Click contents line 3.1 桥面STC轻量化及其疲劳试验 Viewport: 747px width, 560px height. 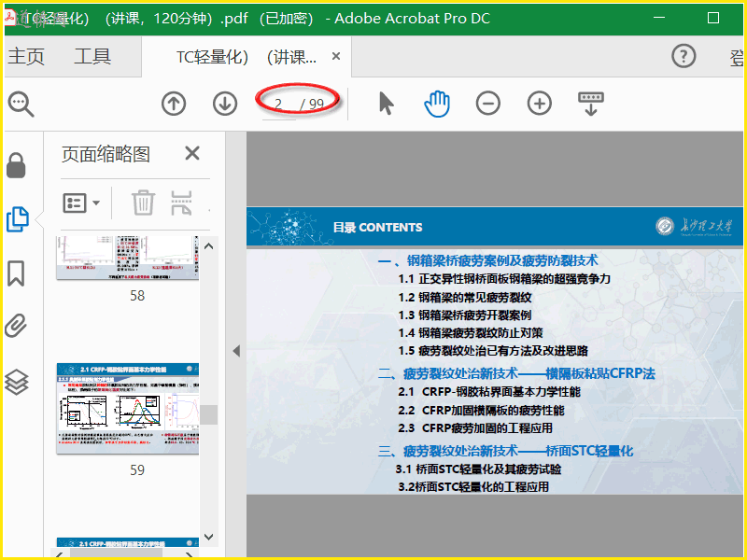click(478, 469)
